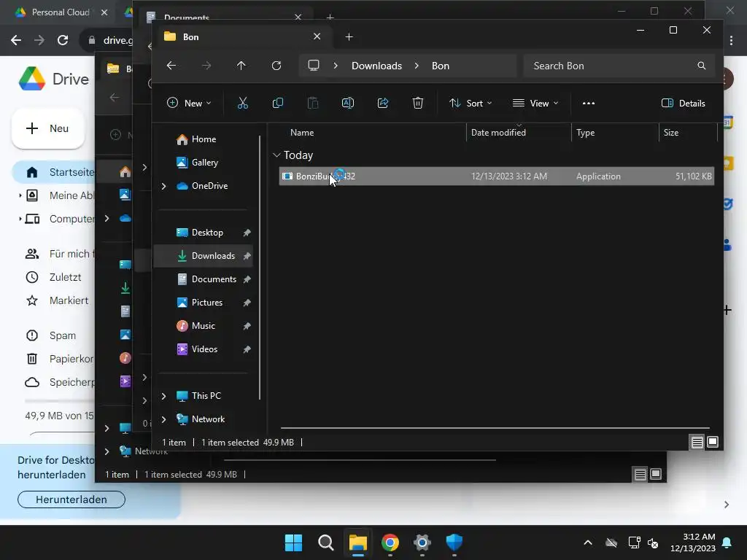The height and width of the screenshot is (560, 747).
Task: Click the Delete trash icon in toolbar
Action: point(418,104)
